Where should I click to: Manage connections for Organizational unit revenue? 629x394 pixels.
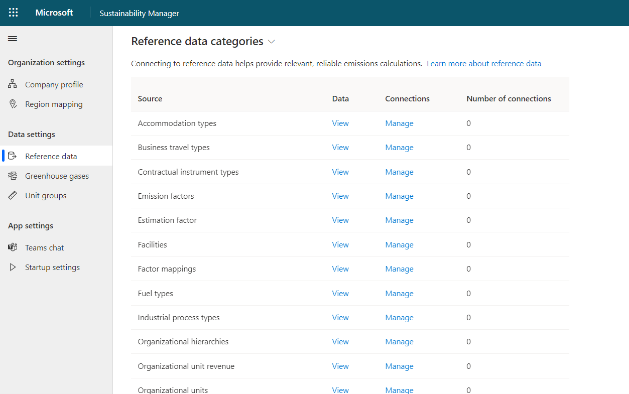[399, 366]
